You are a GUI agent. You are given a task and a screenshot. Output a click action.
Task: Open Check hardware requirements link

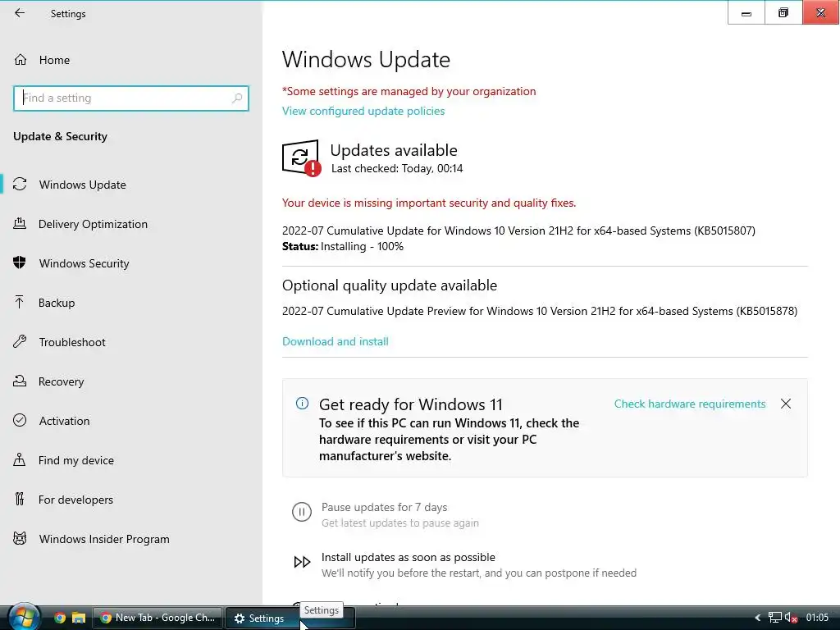(x=689, y=404)
